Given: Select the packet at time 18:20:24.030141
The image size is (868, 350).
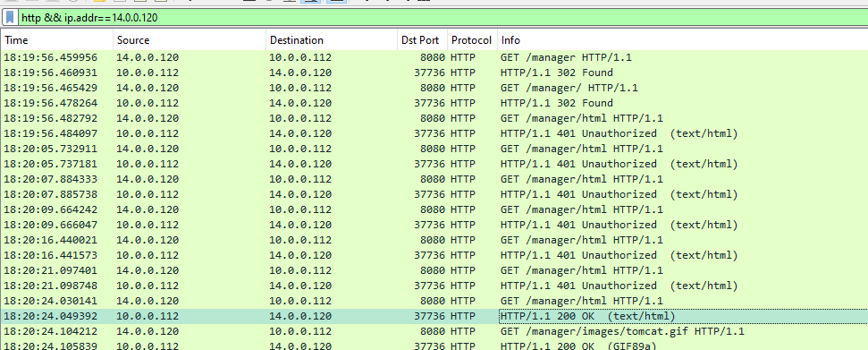Looking at the screenshot, I should pyautogui.click(x=434, y=301).
